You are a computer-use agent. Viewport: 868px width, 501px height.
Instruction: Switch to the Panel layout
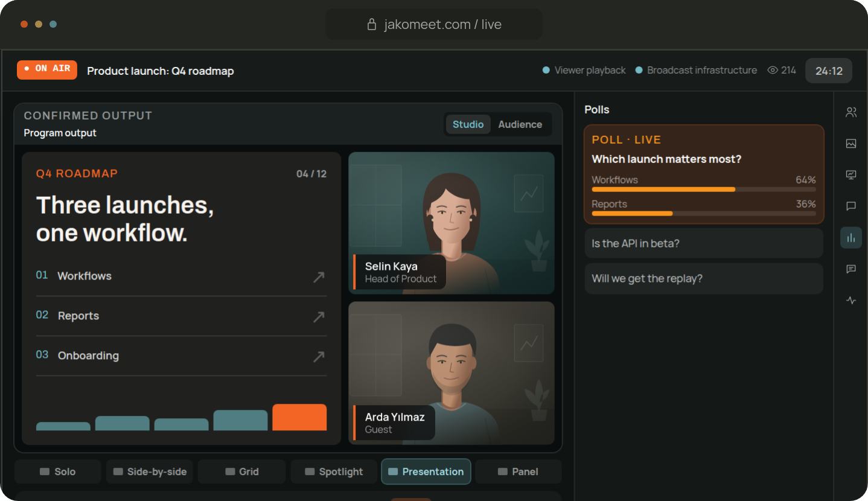[x=519, y=472]
